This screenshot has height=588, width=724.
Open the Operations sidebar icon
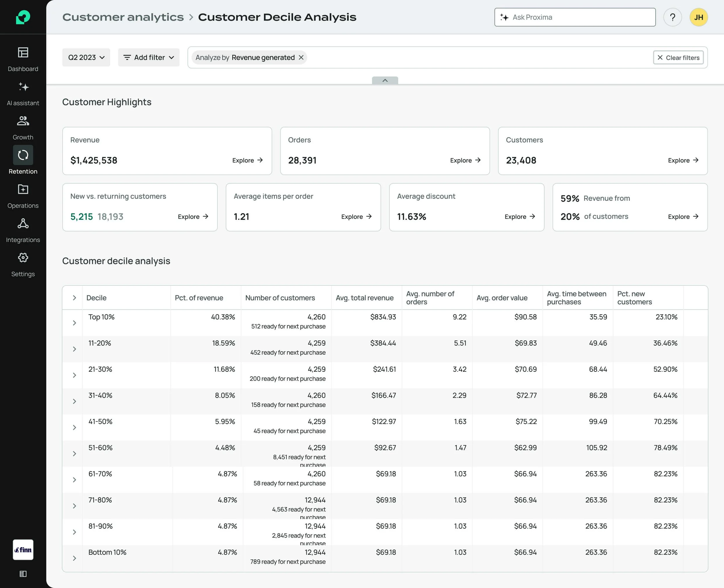pos(23,189)
